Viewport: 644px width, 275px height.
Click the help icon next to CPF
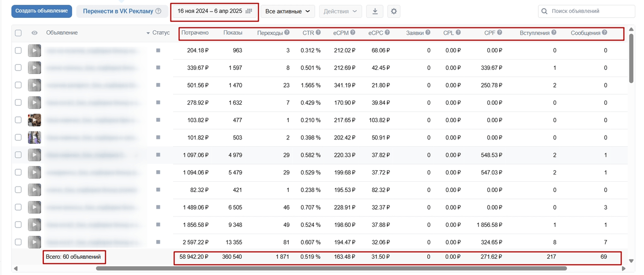(500, 33)
